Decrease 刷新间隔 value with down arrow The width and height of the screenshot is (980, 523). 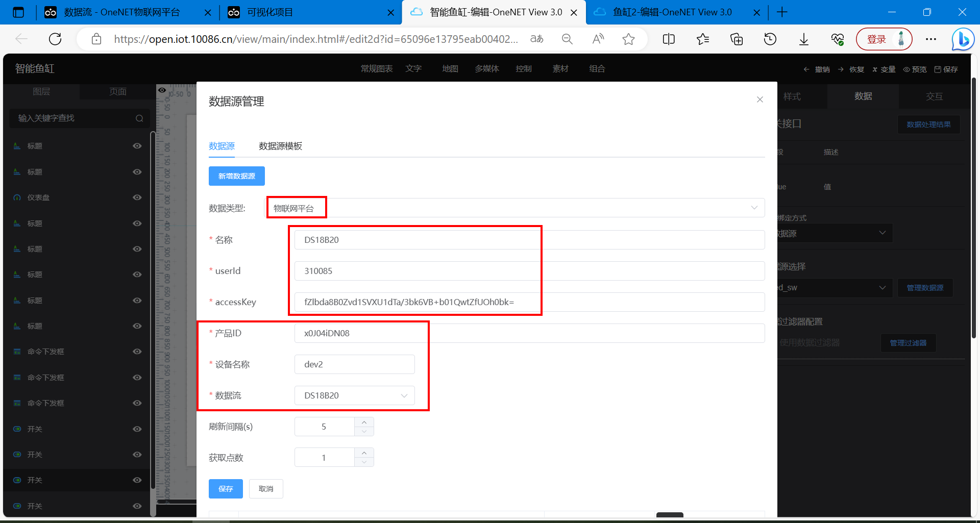coord(364,431)
